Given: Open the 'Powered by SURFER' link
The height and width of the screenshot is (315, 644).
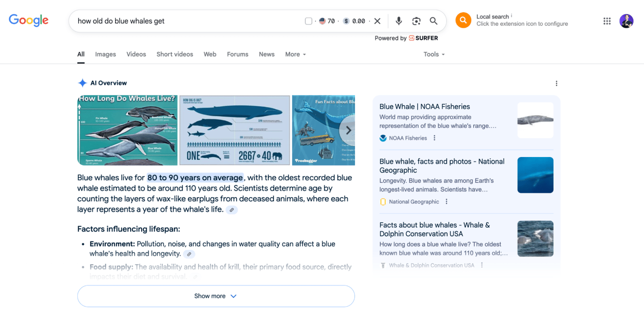Looking at the screenshot, I should tap(406, 38).
